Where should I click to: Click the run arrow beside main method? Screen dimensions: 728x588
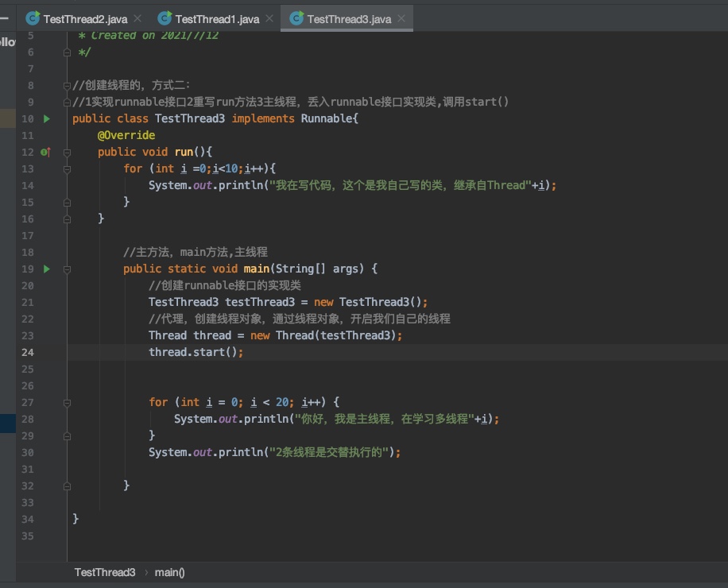coord(46,269)
